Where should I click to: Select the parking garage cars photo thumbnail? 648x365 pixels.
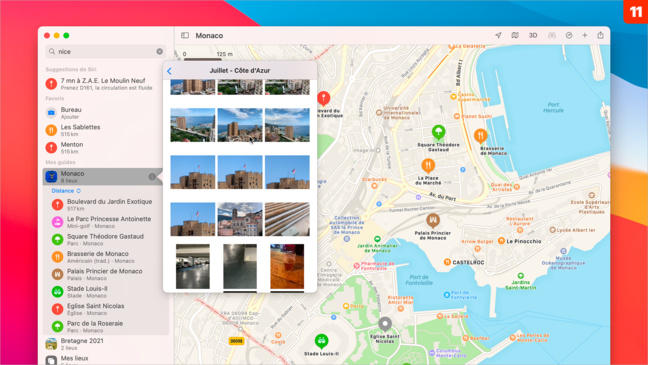pyautogui.click(x=193, y=266)
